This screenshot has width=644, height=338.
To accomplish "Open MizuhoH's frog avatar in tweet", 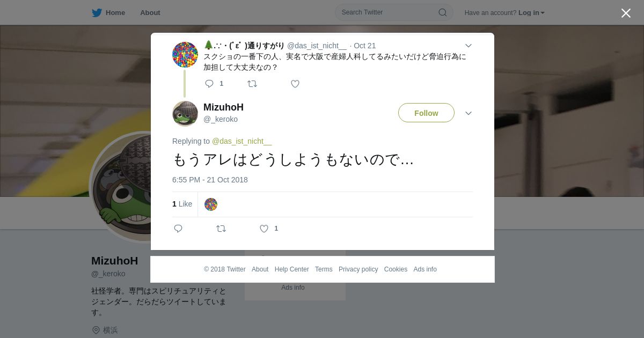I will (185, 113).
